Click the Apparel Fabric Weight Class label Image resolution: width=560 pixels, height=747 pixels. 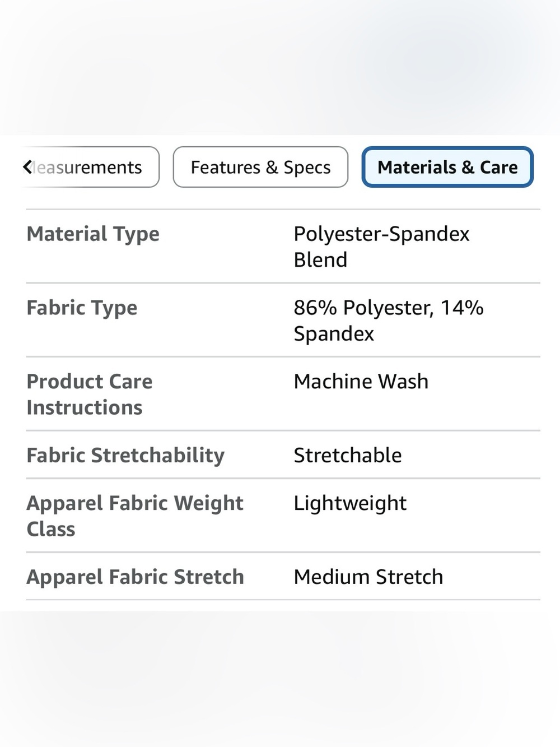[135, 516]
